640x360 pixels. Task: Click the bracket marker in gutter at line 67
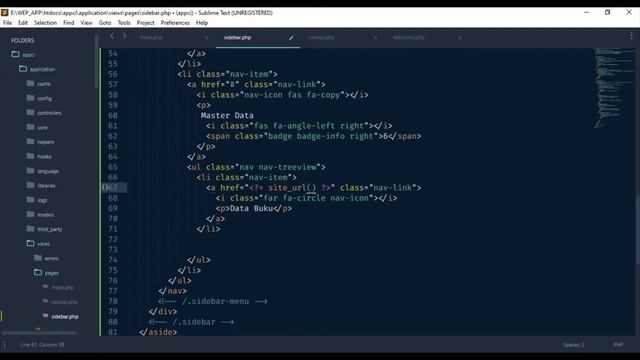pyautogui.click(x=105, y=187)
